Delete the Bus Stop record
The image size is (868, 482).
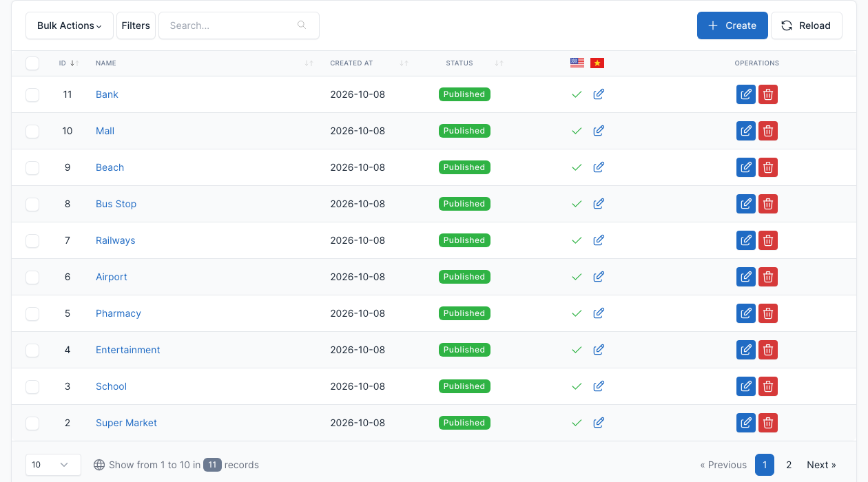tap(768, 204)
